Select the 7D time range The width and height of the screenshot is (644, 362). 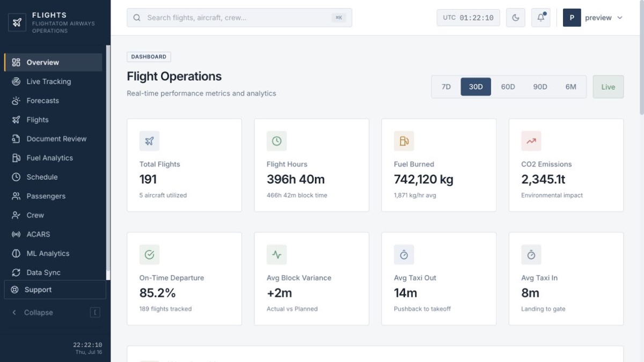[x=446, y=87]
